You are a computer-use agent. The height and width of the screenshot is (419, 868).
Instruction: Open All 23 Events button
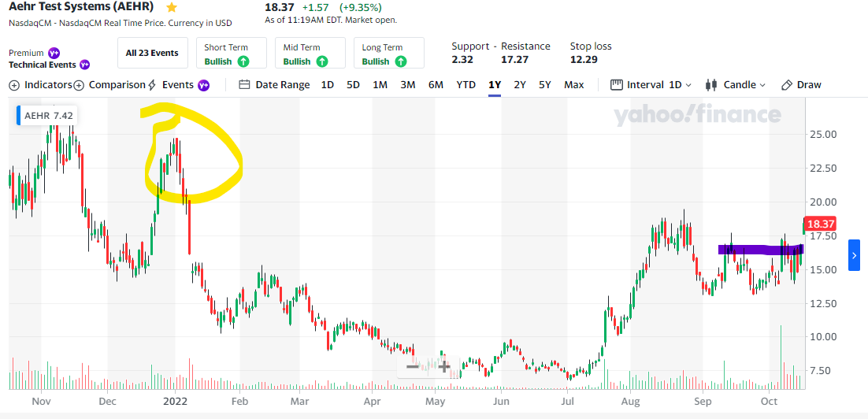pos(152,53)
